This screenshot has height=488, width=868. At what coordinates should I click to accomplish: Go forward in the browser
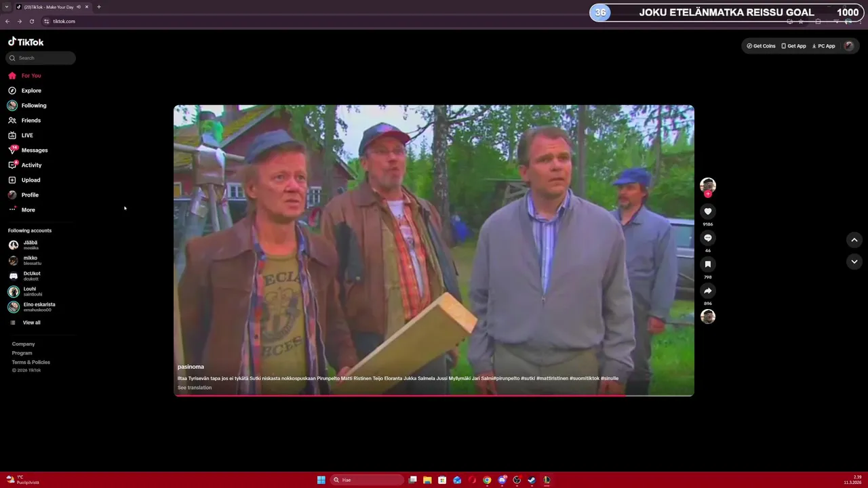pos(19,21)
